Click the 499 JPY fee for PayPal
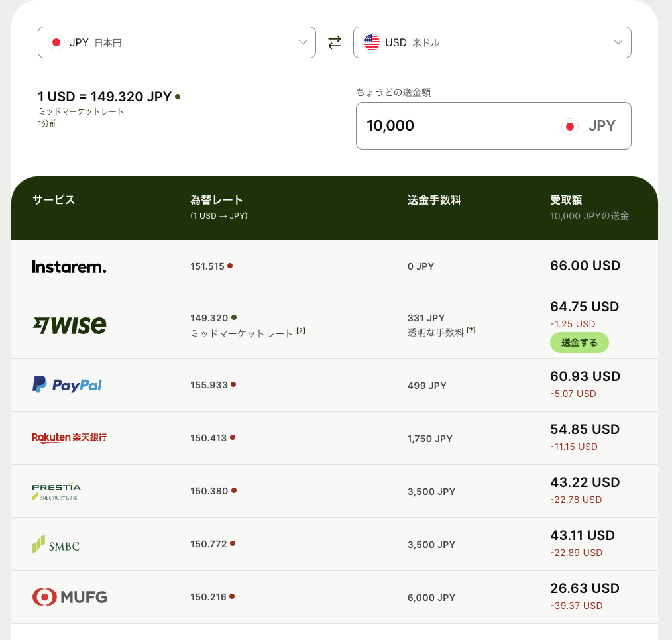The height and width of the screenshot is (640, 672). click(x=427, y=386)
